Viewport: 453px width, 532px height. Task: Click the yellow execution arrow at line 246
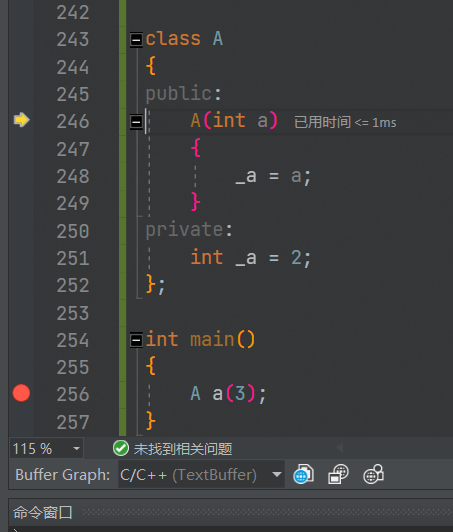[22, 120]
